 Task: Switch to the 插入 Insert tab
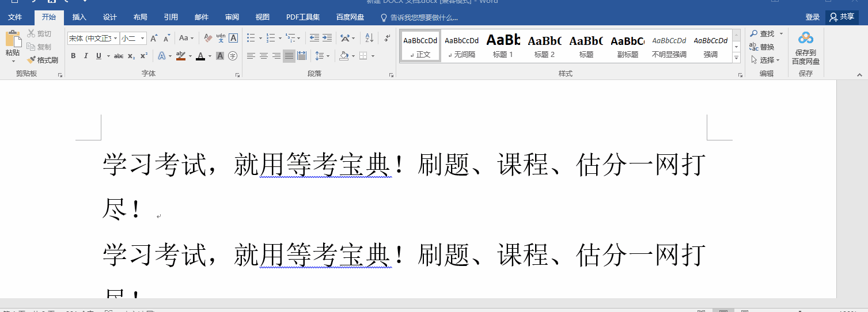click(x=79, y=17)
